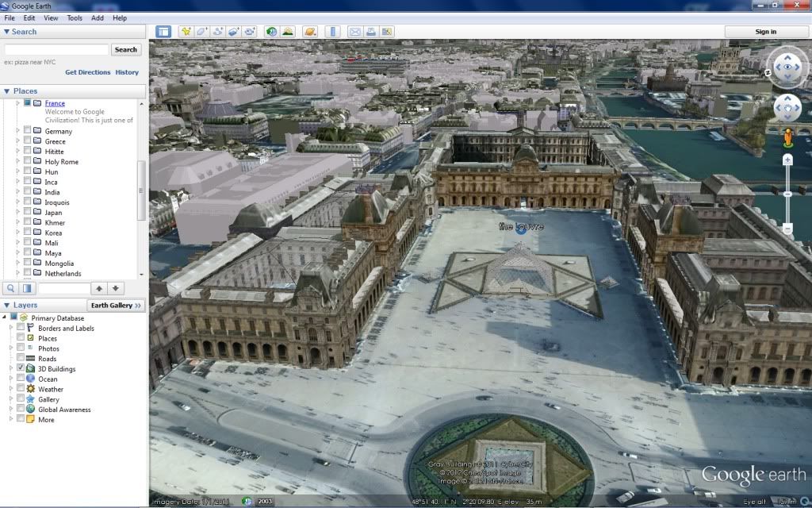Open the File menu

[x=10, y=17]
